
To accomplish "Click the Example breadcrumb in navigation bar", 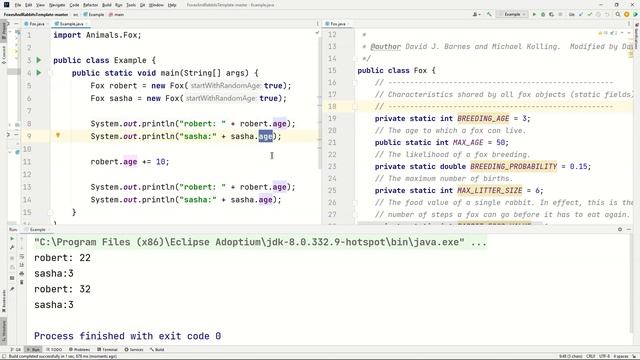I will 94,14.
